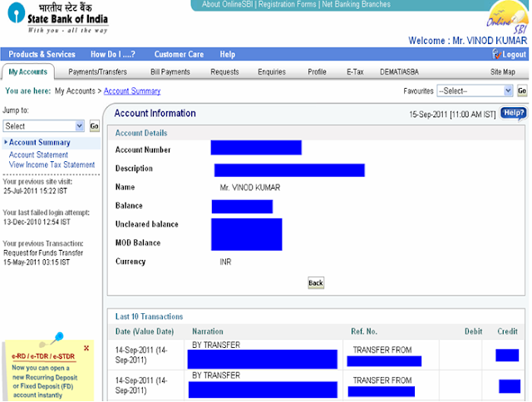Open the DEMAT/ASBA tab
Image resolution: width=532 pixels, height=402 pixels.
click(x=399, y=72)
